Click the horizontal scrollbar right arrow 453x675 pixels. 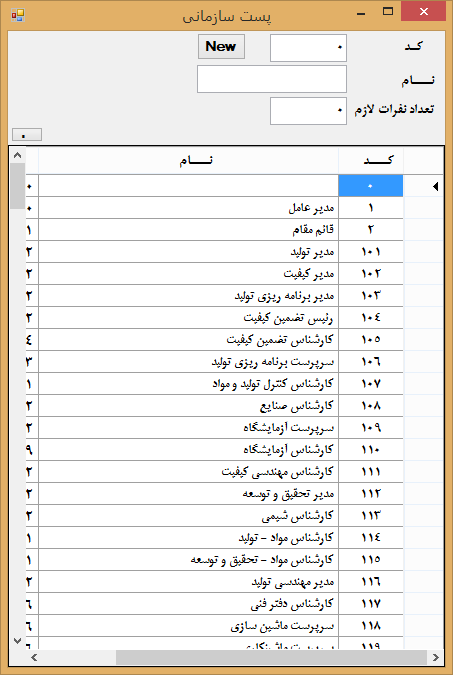click(x=435, y=657)
